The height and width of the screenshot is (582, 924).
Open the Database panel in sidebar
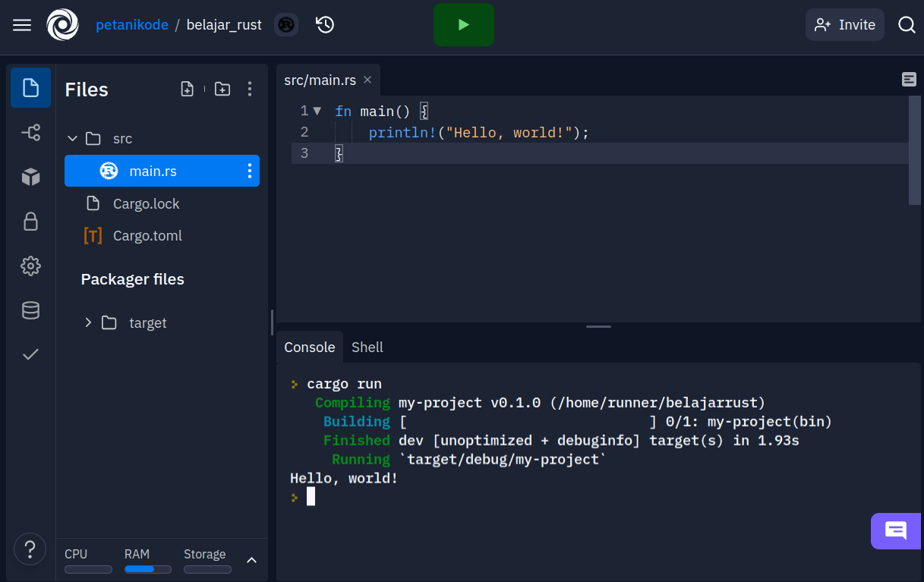click(30, 310)
